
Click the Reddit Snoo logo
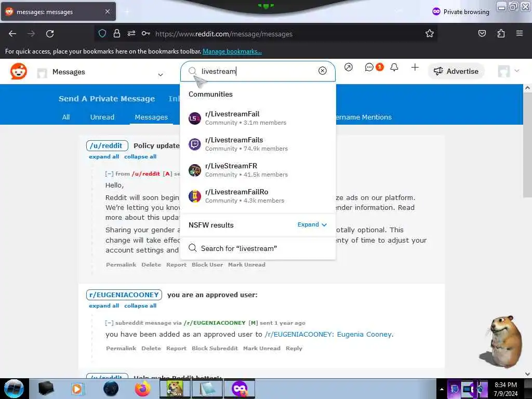click(x=18, y=71)
